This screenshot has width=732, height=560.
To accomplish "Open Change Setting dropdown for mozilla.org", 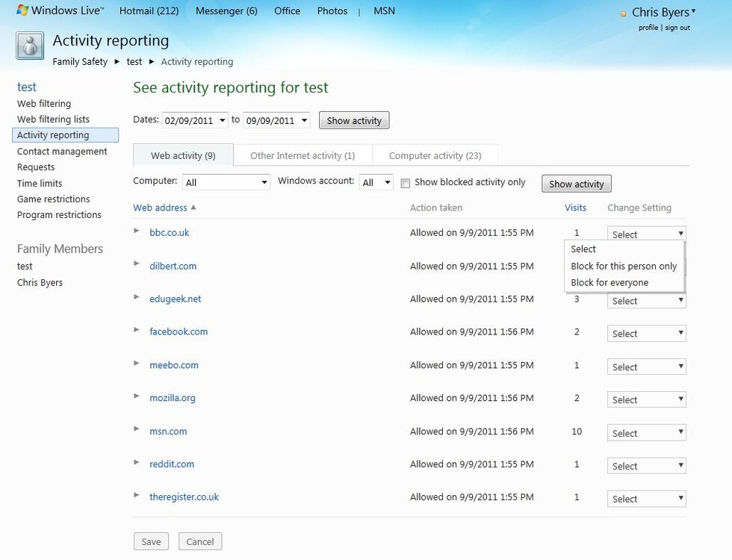I will tap(647, 399).
